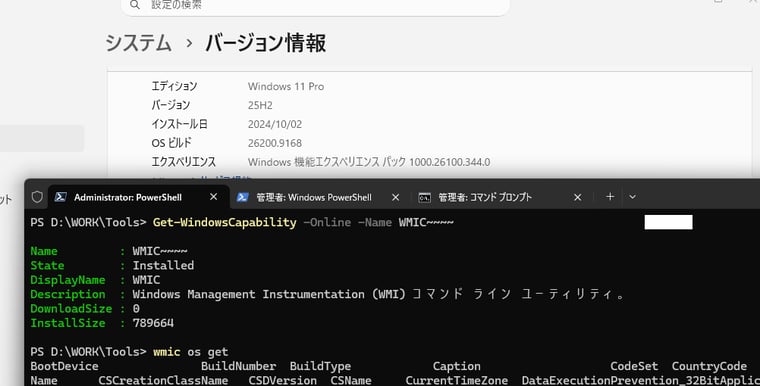This screenshot has height=386, width=760.
Task: Click the DisplayName WMIC output line
Action: tap(95, 280)
